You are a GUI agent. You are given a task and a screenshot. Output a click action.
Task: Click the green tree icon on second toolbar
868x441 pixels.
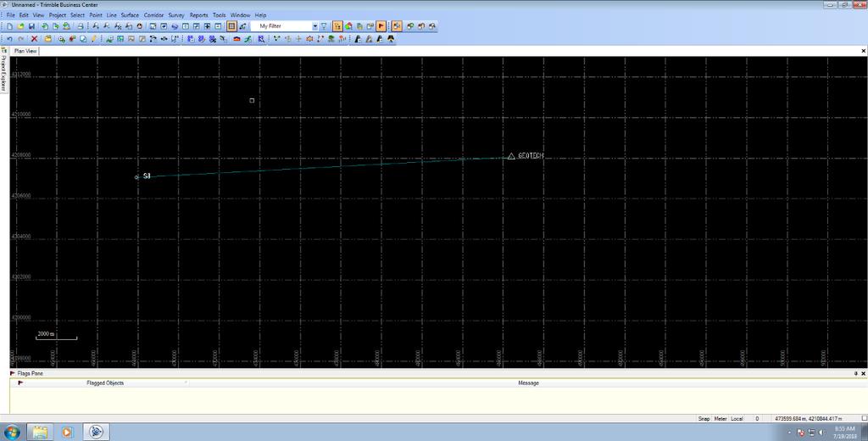coord(331,39)
